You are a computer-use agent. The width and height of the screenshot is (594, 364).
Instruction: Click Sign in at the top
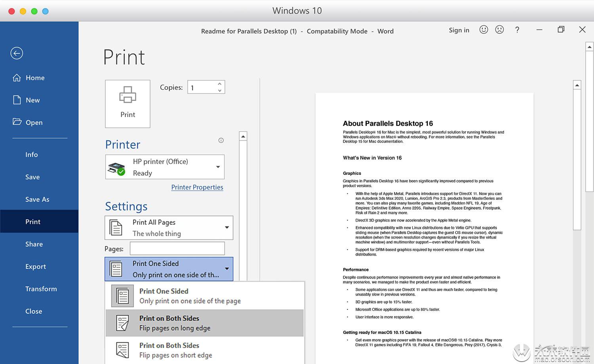[459, 30]
